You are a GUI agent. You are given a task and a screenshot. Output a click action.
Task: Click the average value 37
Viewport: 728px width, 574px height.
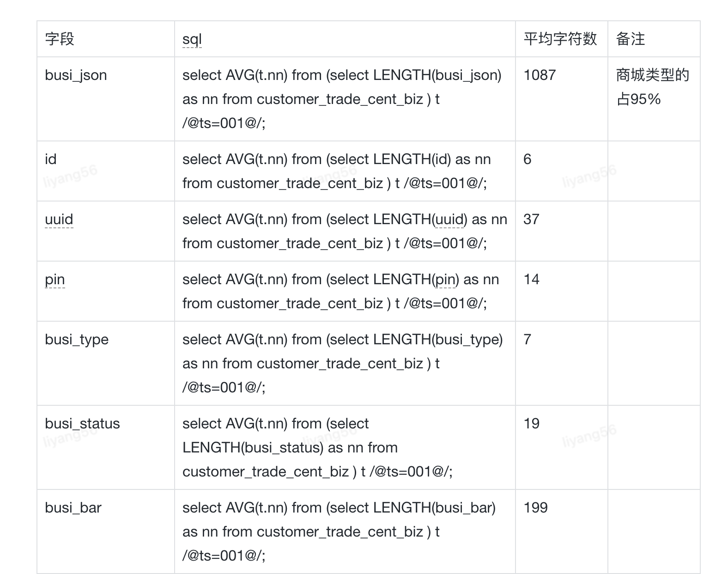[531, 220]
